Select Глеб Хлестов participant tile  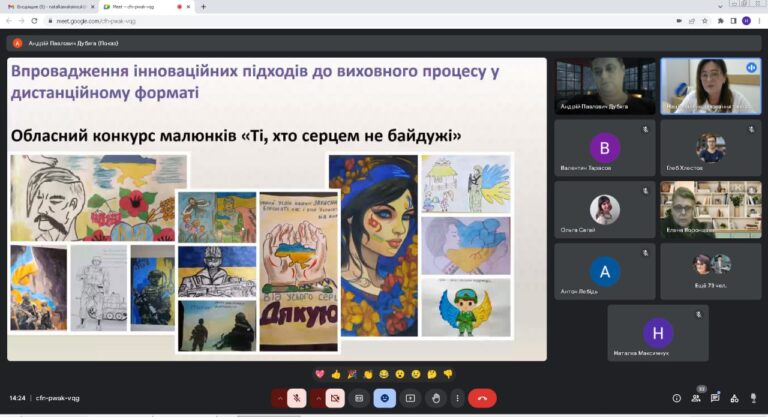coord(711,148)
